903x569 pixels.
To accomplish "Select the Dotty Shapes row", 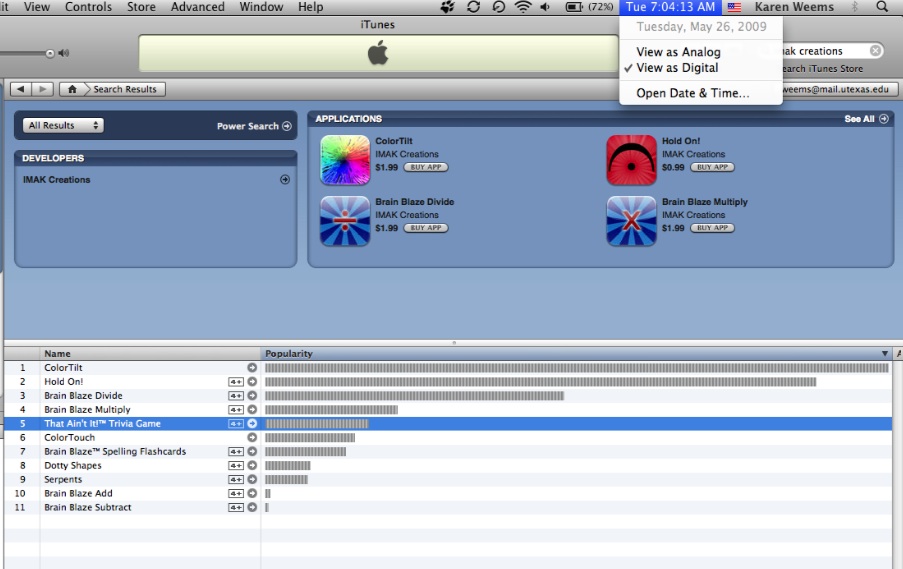I will (448, 465).
